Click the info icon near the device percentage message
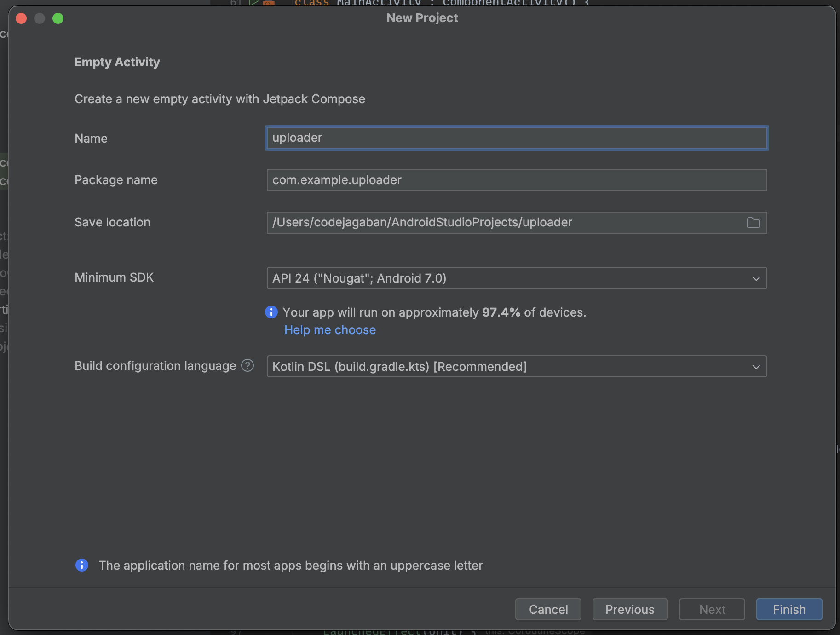This screenshot has height=635, width=840. 271,312
